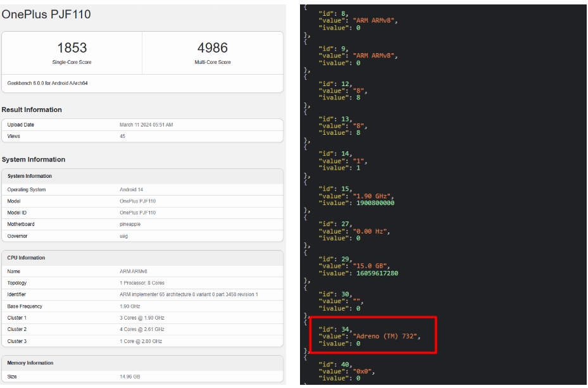Screen dimensions: 588x388
Task: Click the "Name" row label
Action: 14,272
